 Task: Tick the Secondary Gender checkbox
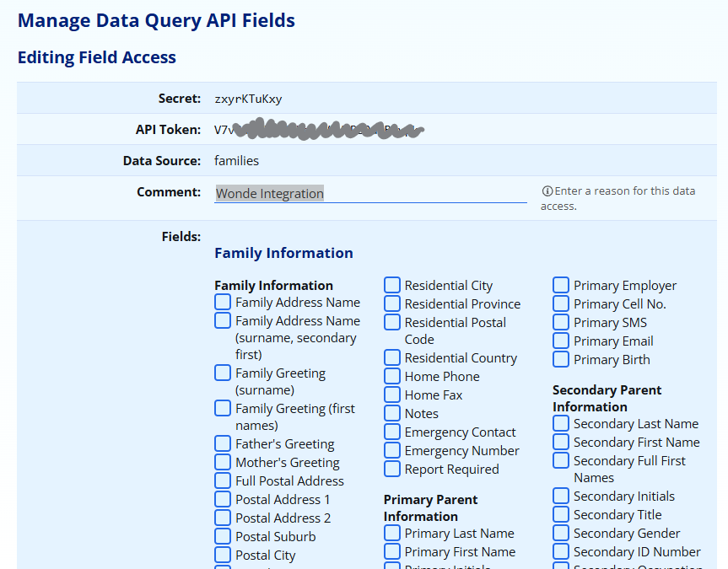tap(561, 533)
